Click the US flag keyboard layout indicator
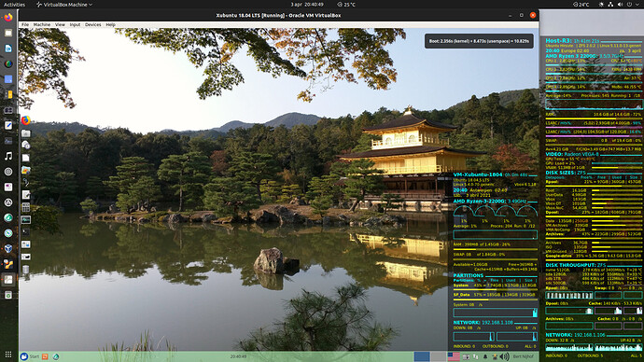The height and width of the screenshot is (362, 644). pyautogui.click(x=454, y=356)
